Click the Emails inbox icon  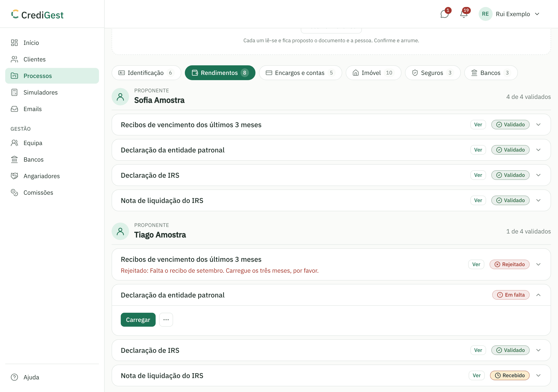point(14,109)
